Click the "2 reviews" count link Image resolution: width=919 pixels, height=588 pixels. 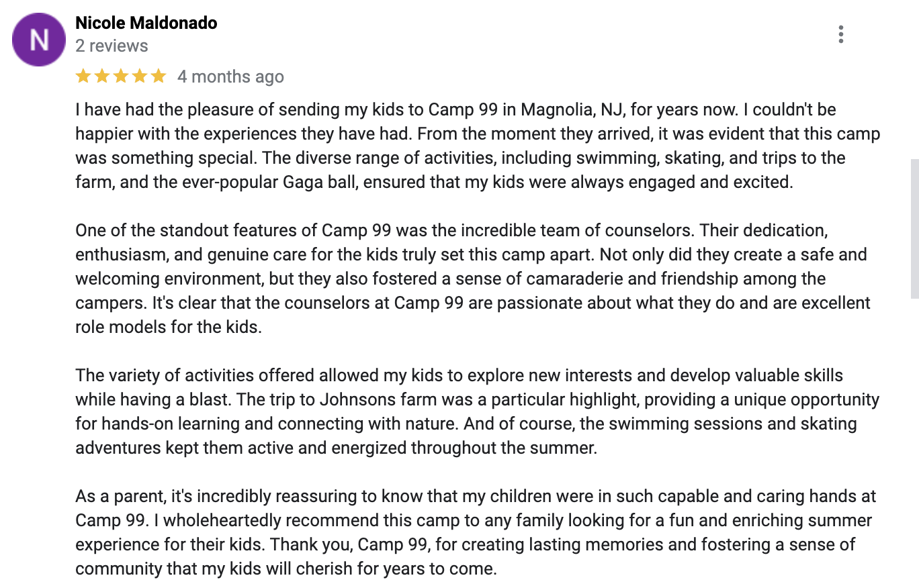tap(112, 46)
